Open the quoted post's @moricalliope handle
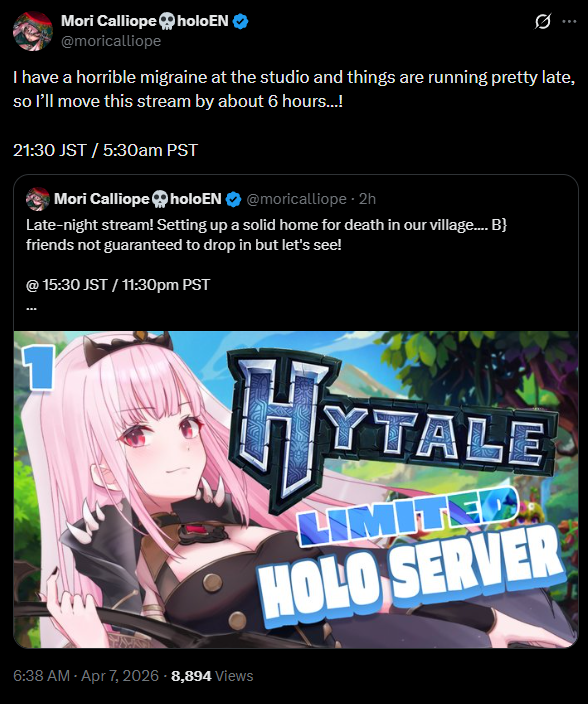 pos(296,199)
